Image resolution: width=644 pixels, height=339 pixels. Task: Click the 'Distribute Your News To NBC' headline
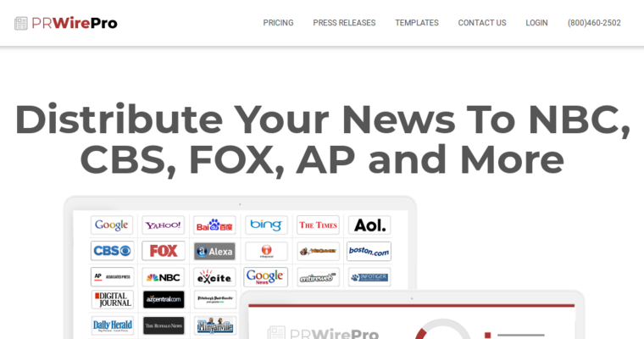[x=322, y=139]
